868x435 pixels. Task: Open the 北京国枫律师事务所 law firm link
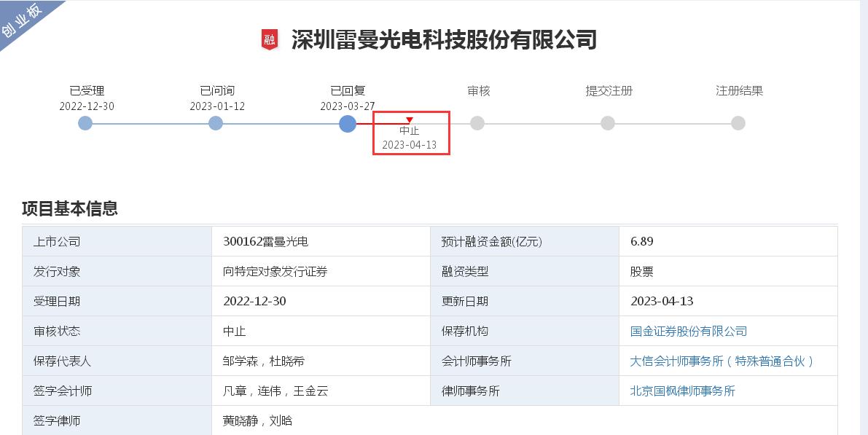pos(683,391)
